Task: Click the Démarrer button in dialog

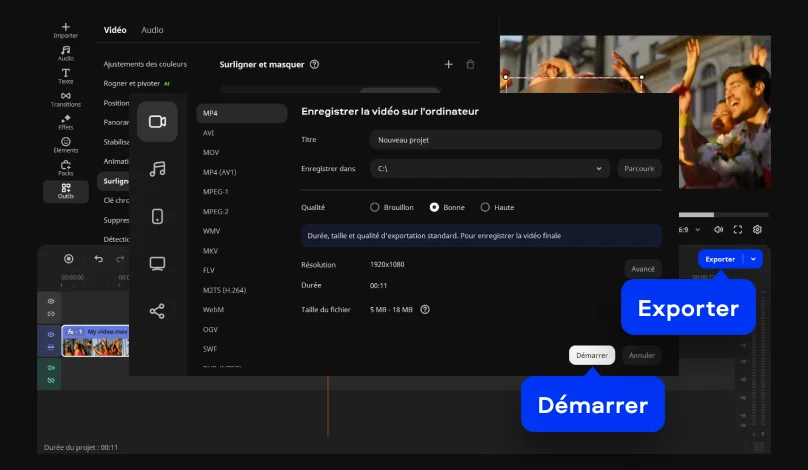Action: coord(592,355)
